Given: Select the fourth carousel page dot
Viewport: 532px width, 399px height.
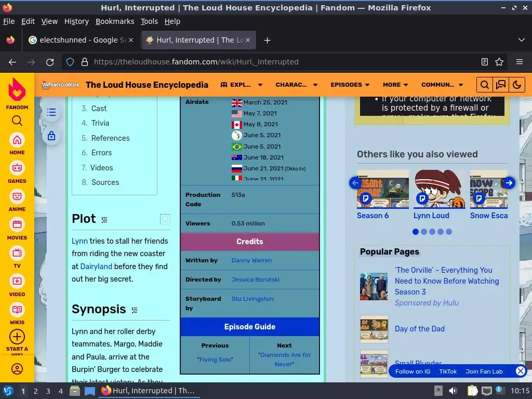Looking at the screenshot, I should (441, 232).
